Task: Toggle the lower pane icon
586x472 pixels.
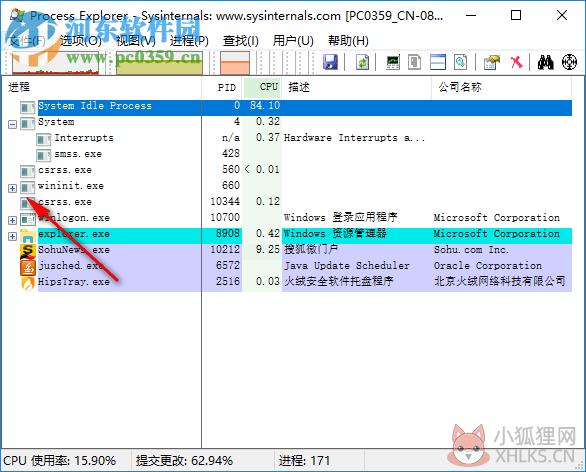Action: [438, 62]
